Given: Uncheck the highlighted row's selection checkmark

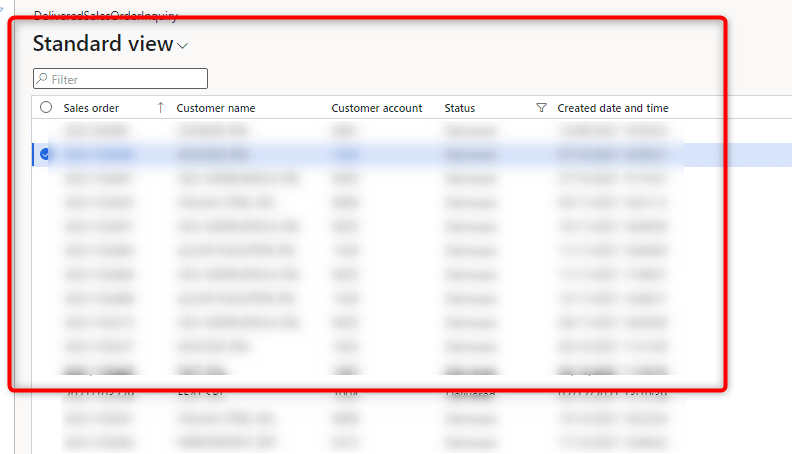Looking at the screenshot, I should 46,154.
